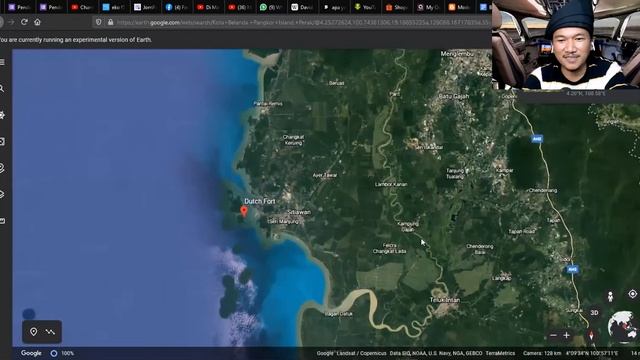Open Map Style layers icon
Image resolution: width=640 pixels, height=360 pixels.
pyautogui.click(x=2, y=194)
